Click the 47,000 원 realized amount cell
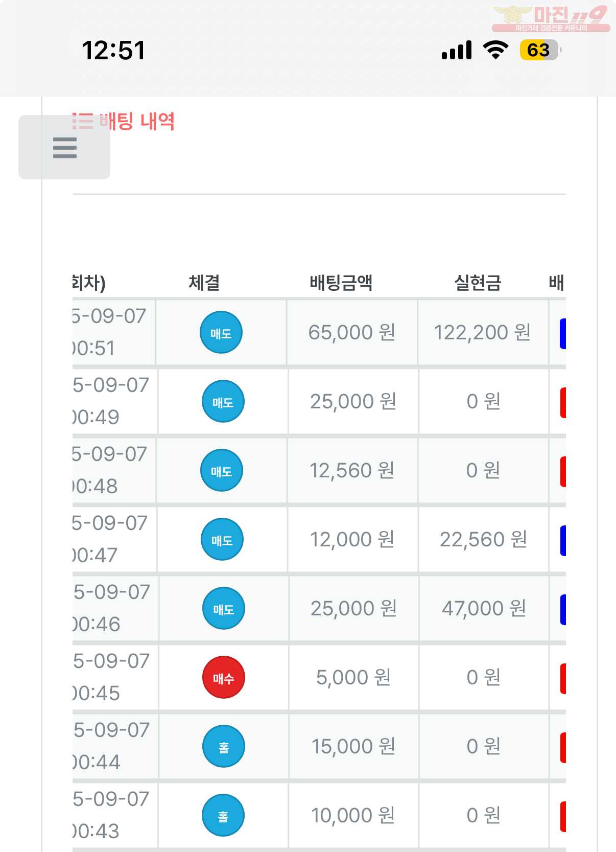This screenshot has height=852, width=616. tap(484, 609)
